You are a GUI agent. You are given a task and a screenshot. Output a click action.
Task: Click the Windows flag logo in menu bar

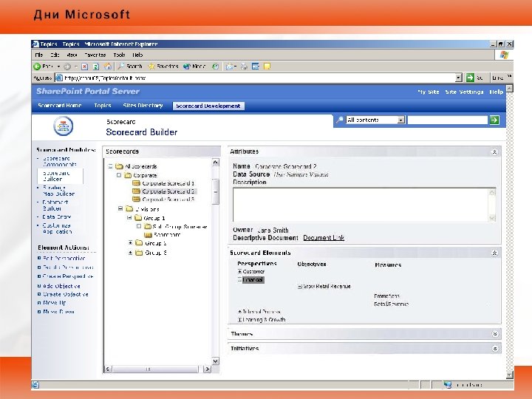click(x=504, y=55)
